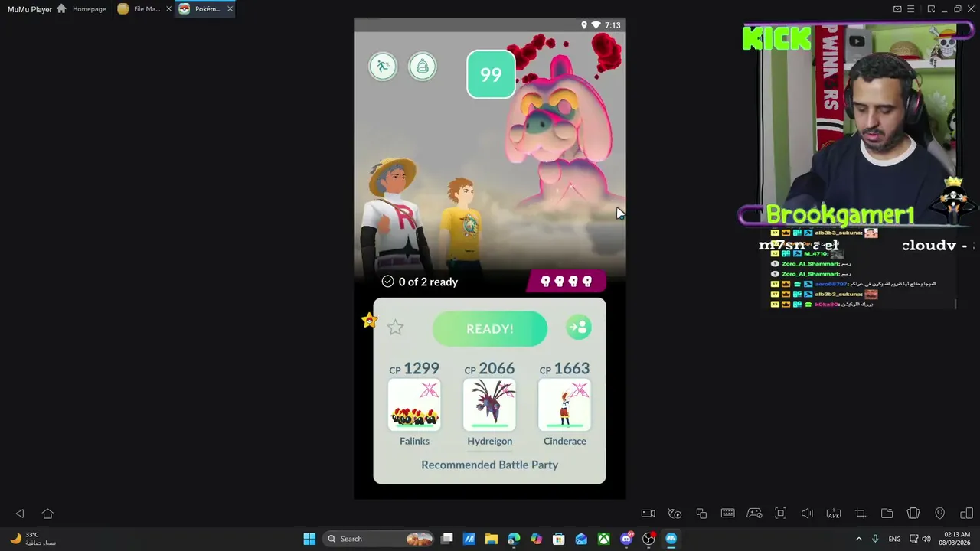Click the system tray microphone icon
This screenshot has width=980, height=551.
(x=875, y=539)
